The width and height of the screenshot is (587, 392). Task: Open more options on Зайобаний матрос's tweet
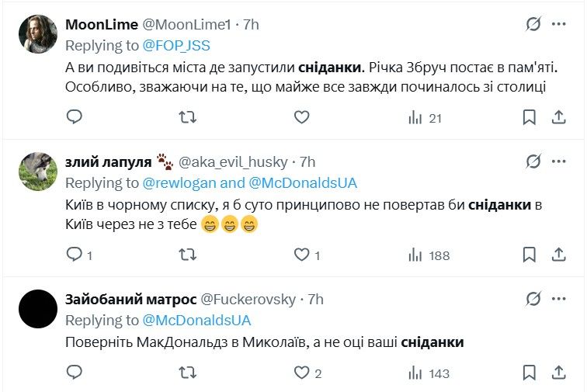point(558,299)
